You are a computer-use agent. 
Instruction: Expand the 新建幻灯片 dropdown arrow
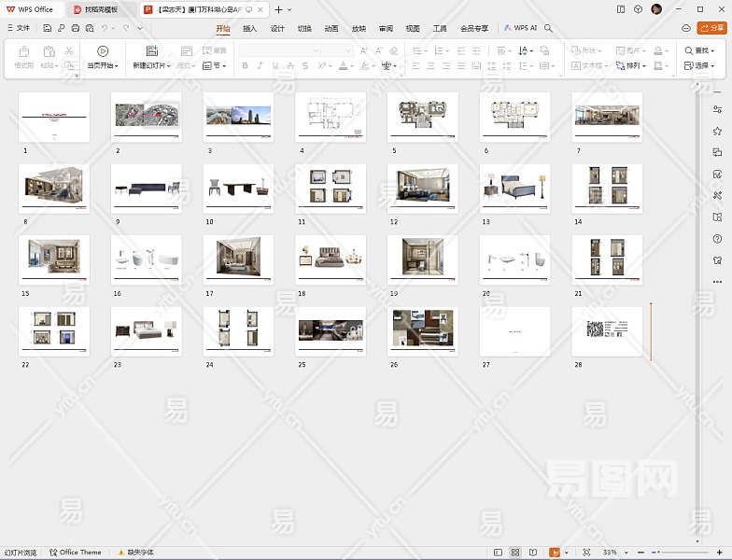(167, 66)
